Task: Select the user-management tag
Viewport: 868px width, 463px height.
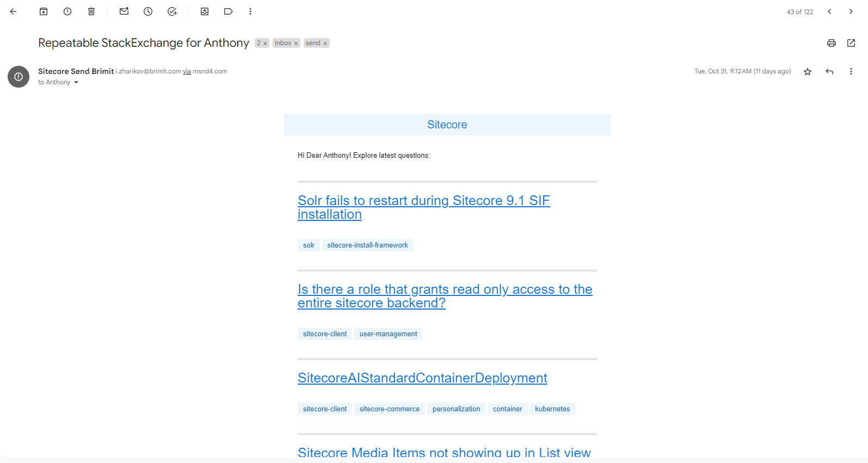Action: tap(388, 334)
